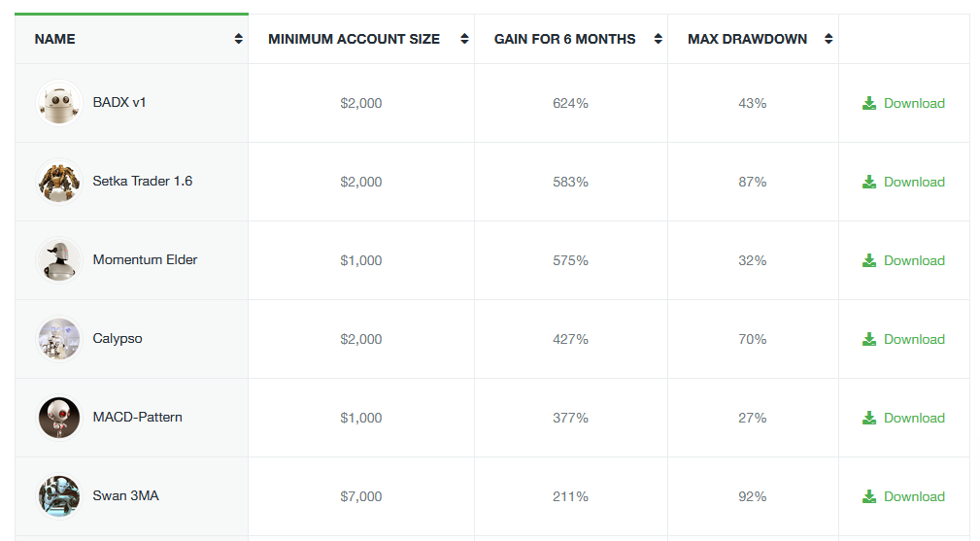
Task: Click the Calypso robot avatar icon
Action: (59, 339)
